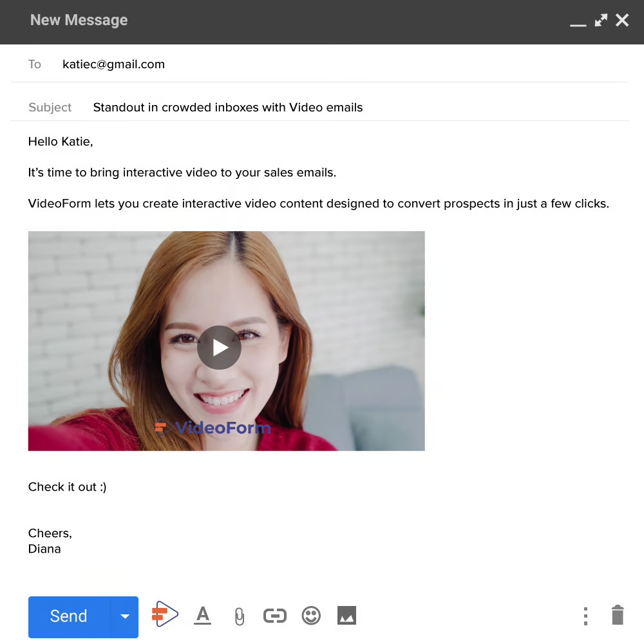Click the 'New Message' title text

point(79,20)
